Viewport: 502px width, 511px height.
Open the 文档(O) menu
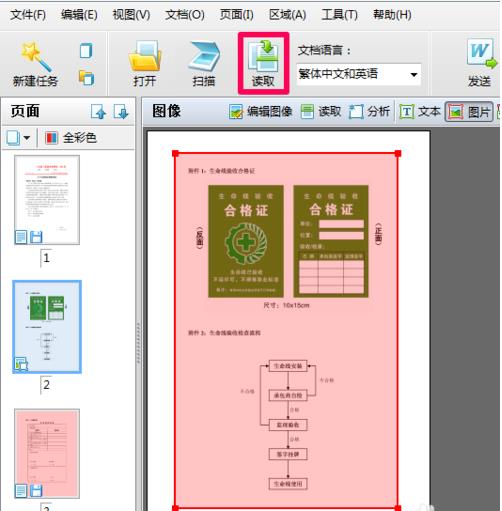tap(185, 15)
